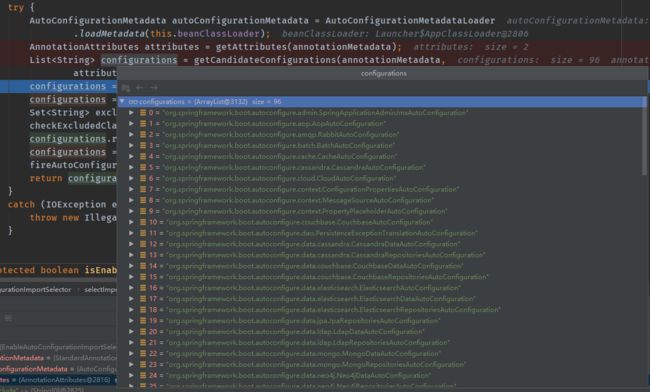Click the list icon of element 15

pos(143,277)
